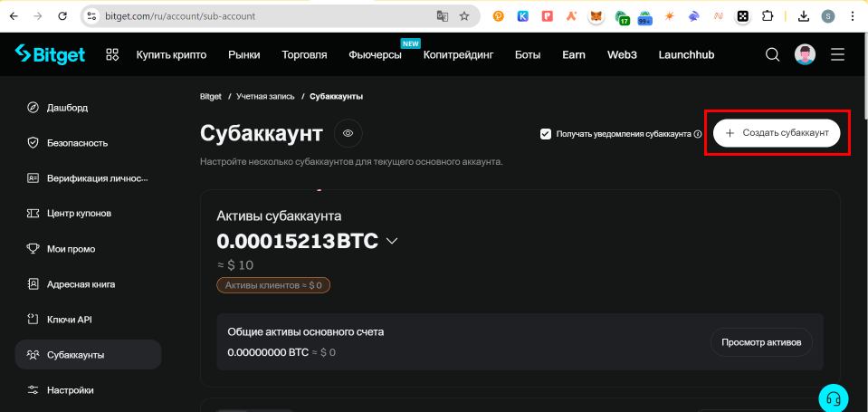The height and width of the screenshot is (412, 868).
Task: Click Учетная запись breadcrumb link
Action: pyautogui.click(x=265, y=96)
